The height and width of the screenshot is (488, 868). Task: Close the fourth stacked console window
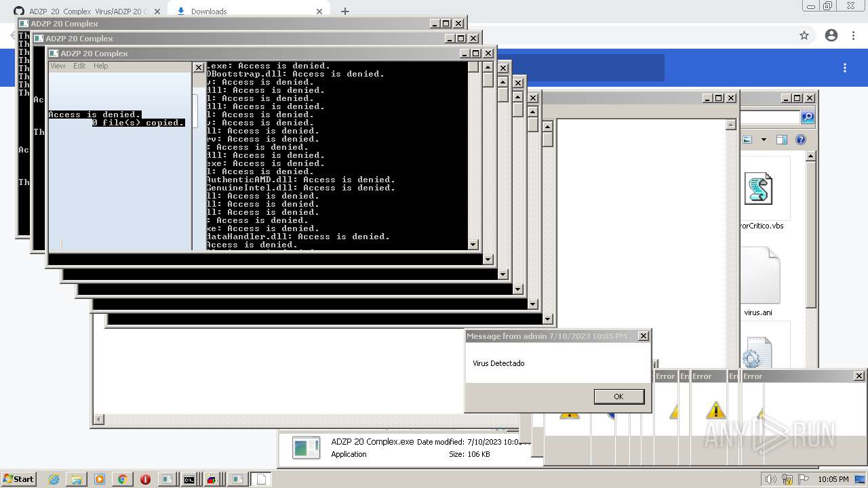(503, 68)
